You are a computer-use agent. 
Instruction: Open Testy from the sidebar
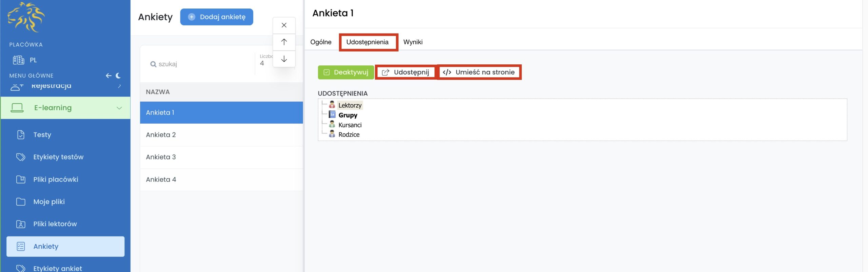[x=42, y=134]
